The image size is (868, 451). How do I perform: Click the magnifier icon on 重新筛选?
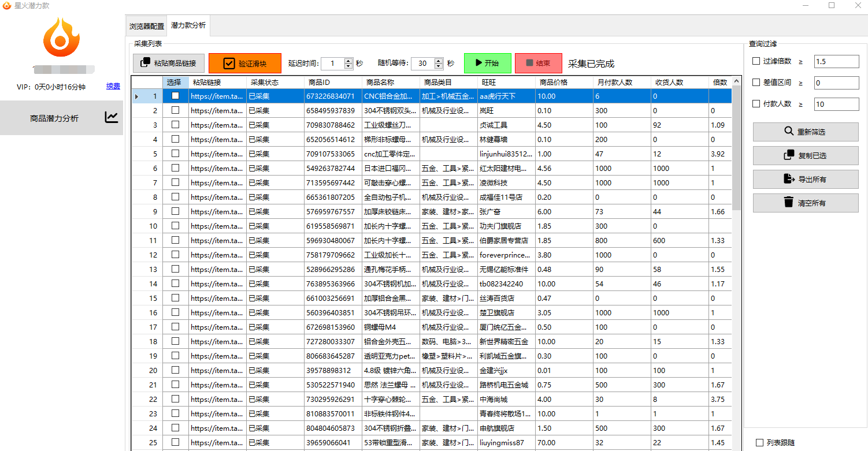(789, 131)
